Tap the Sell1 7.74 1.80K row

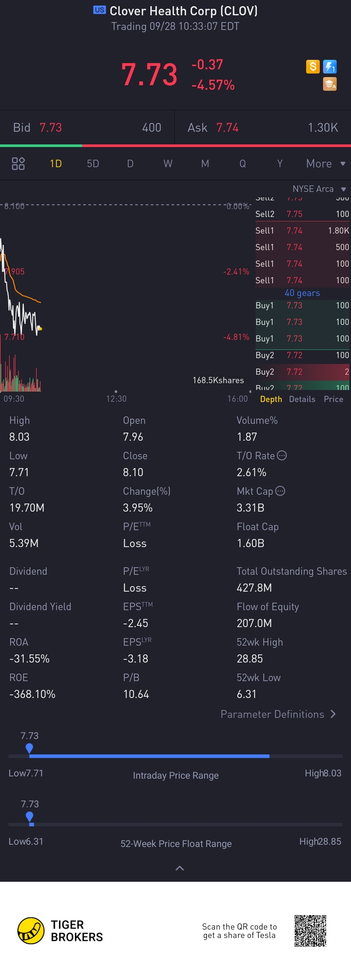point(302,231)
